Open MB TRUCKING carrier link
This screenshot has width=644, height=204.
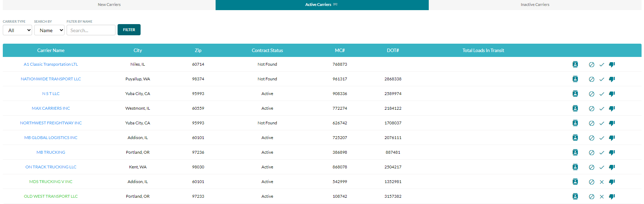click(51, 152)
